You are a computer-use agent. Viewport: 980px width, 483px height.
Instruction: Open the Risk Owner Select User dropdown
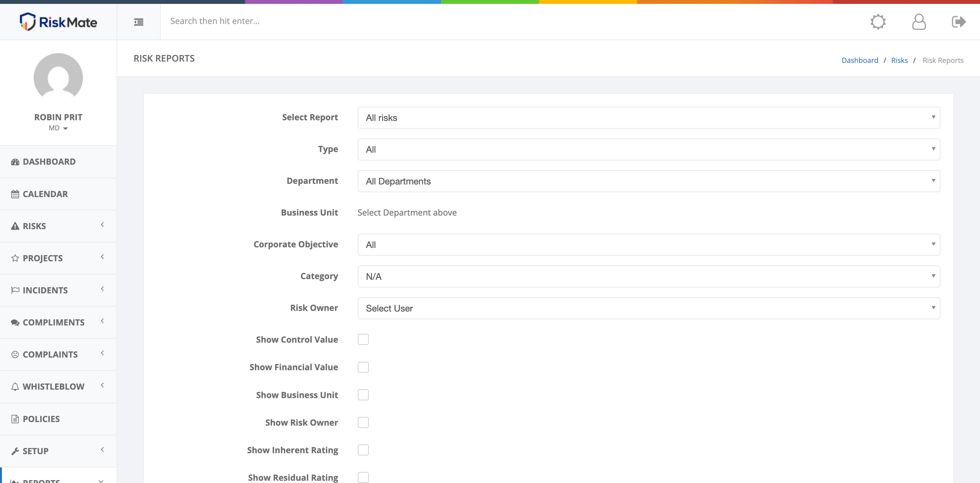click(649, 308)
